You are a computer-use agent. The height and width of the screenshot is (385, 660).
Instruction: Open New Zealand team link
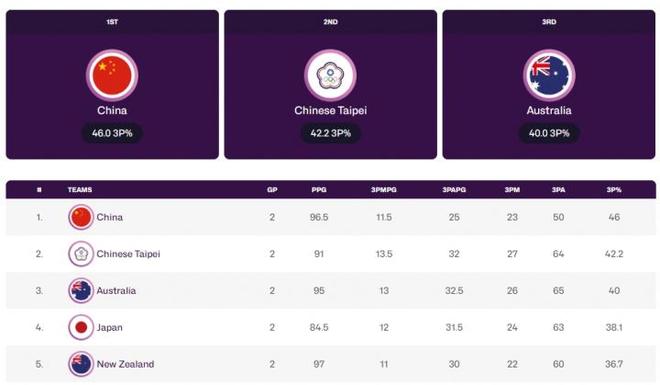[x=125, y=364]
